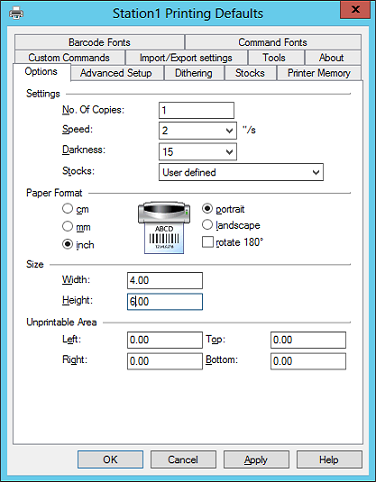This screenshot has height=482, width=376.
Task: Open the Custom Commands tab
Action: pyautogui.click(x=69, y=57)
